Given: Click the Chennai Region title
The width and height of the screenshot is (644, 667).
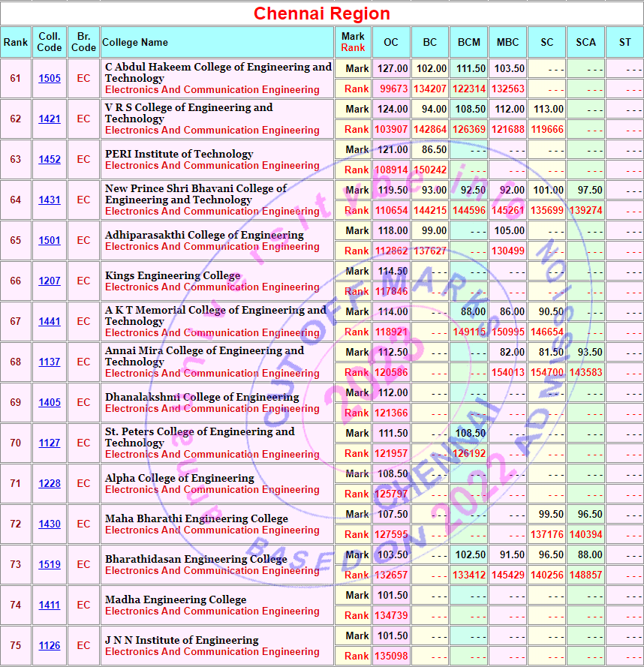Looking at the screenshot, I should tap(322, 14).
